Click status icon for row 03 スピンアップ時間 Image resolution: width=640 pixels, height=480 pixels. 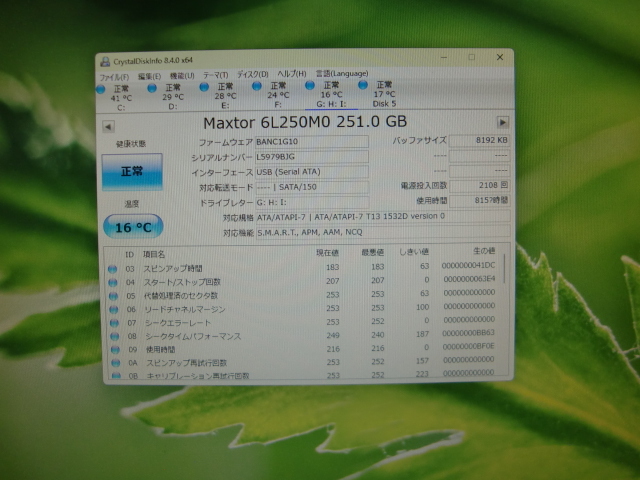point(112,269)
